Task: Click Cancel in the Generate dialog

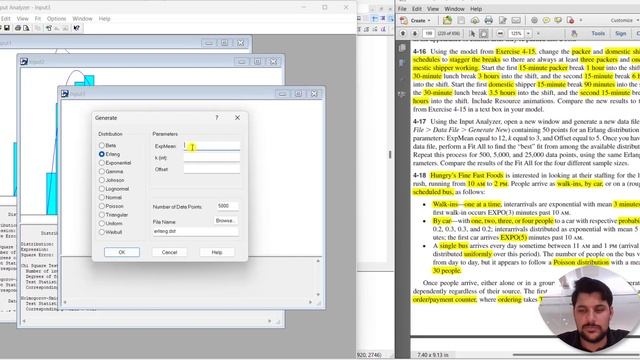Action: 169,252
